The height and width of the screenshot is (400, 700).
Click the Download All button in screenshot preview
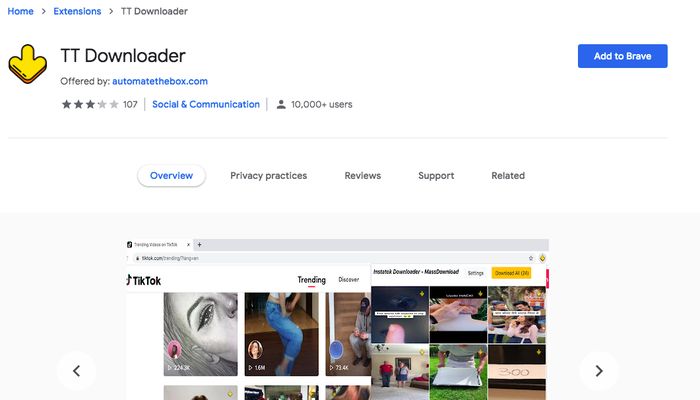click(x=511, y=273)
